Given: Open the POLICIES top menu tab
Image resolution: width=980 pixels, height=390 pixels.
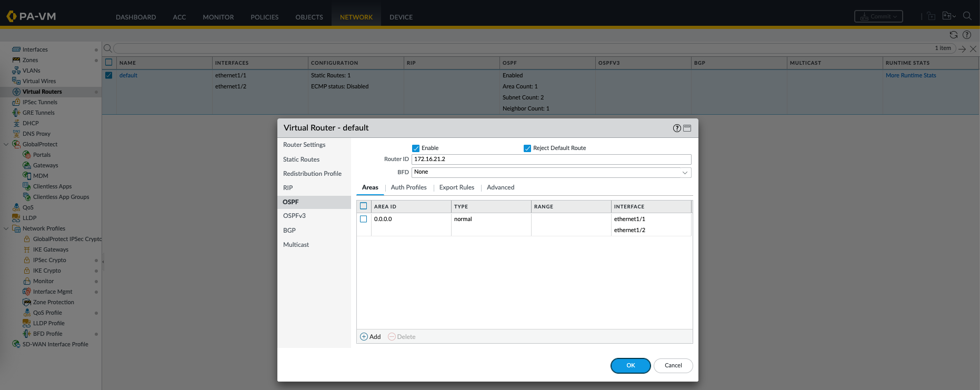Looking at the screenshot, I should pos(264,17).
